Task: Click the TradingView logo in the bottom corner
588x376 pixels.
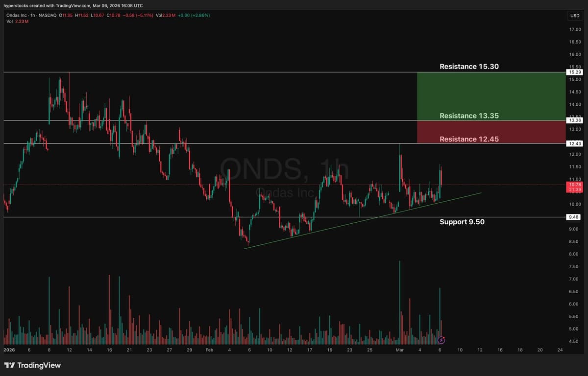Action: click(x=33, y=365)
